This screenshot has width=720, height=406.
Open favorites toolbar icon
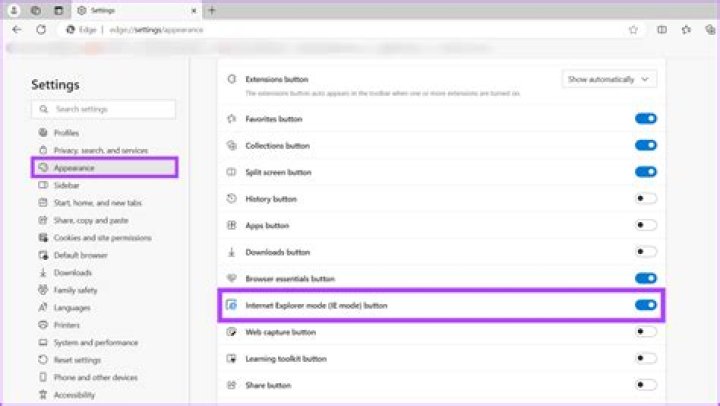(x=686, y=30)
